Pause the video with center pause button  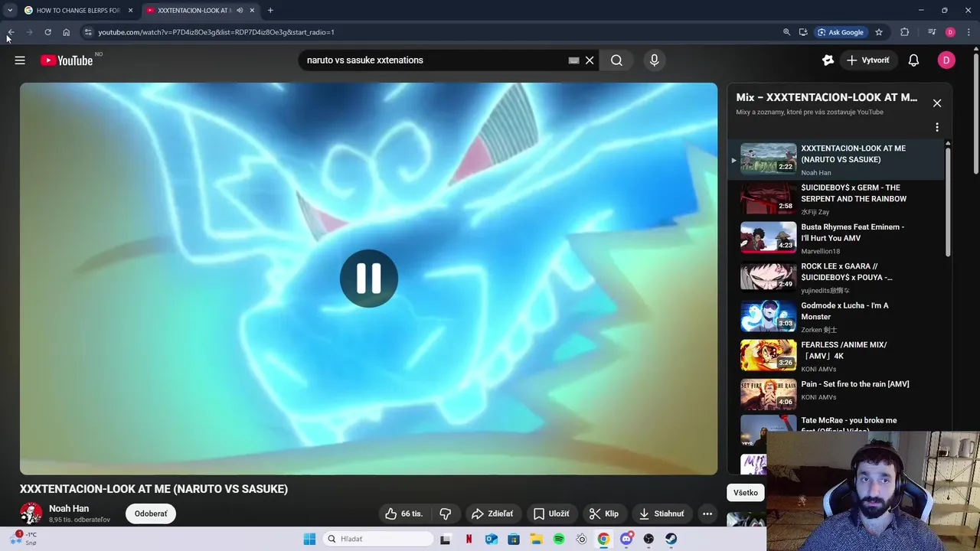tap(369, 279)
